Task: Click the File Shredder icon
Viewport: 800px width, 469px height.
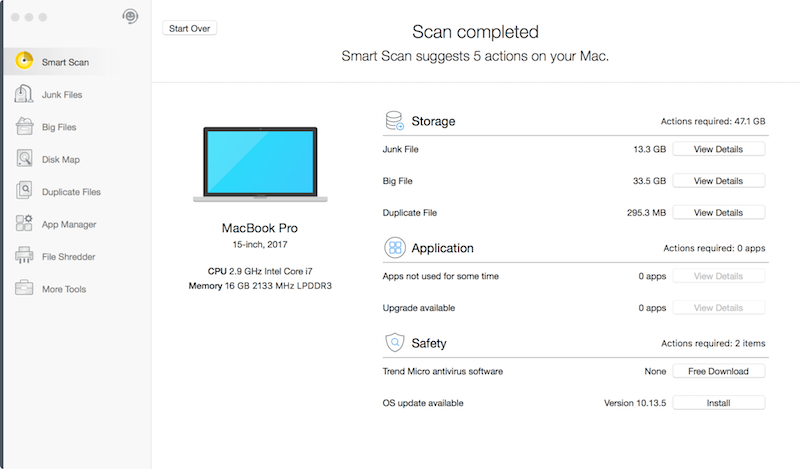Action: [x=24, y=255]
